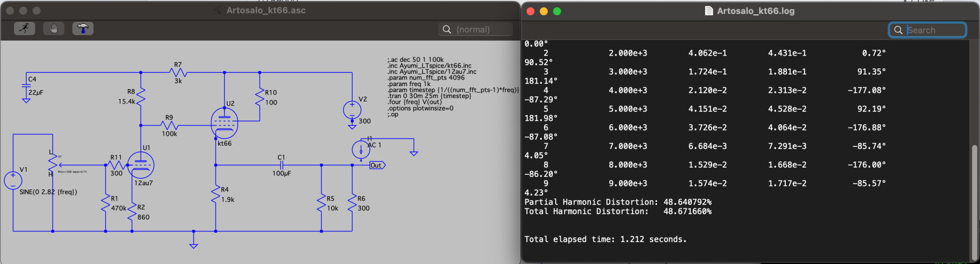
Task: Click the ground symbol below C4
Action: (26, 101)
